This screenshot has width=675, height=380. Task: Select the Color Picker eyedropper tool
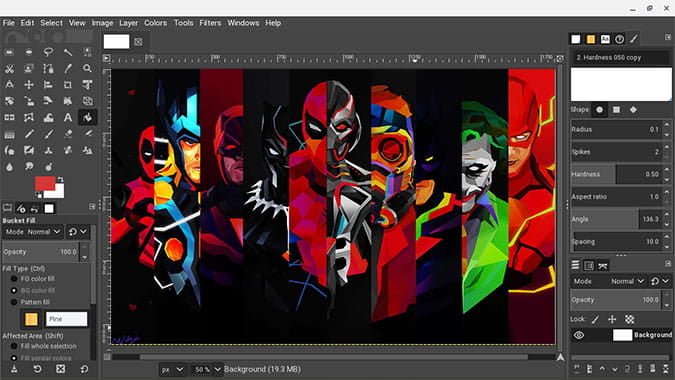pos(68,68)
